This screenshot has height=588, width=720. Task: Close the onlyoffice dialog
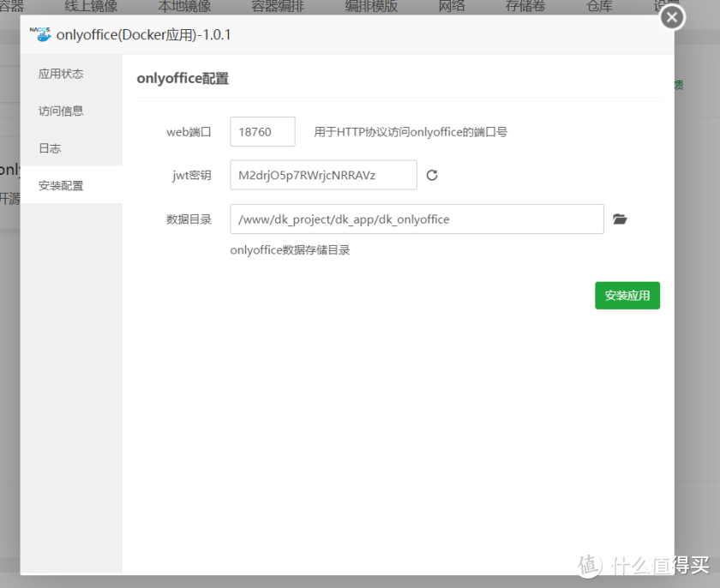[x=671, y=17]
